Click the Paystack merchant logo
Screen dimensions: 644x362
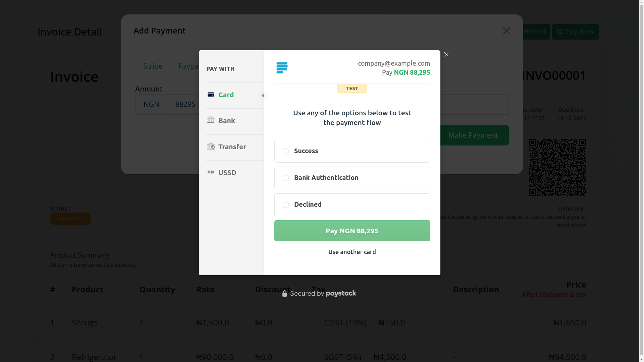tap(282, 68)
